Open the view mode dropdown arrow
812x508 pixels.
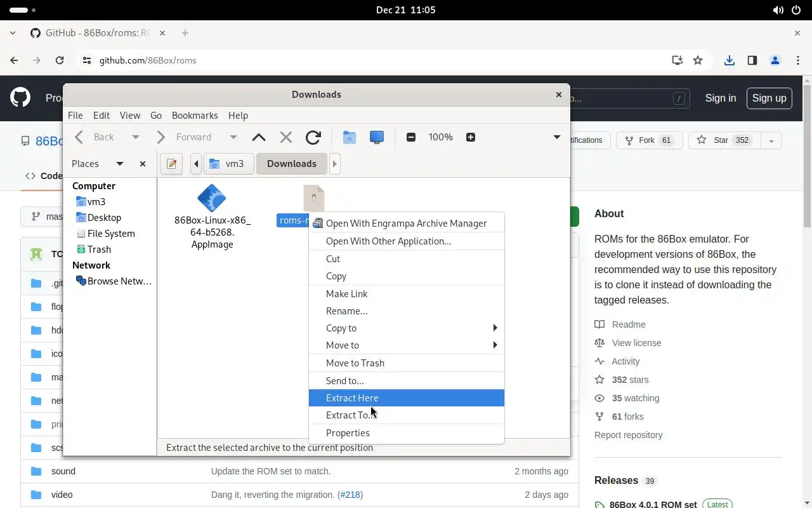pyautogui.click(x=556, y=137)
